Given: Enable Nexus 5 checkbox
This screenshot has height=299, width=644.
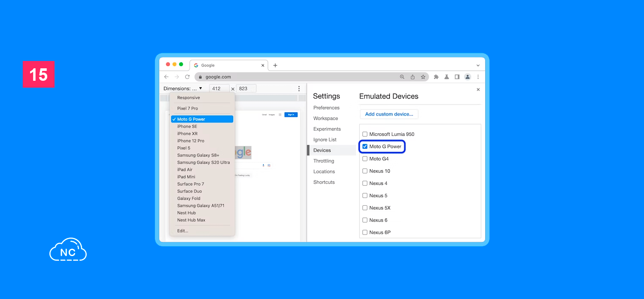Looking at the screenshot, I should pos(365,195).
